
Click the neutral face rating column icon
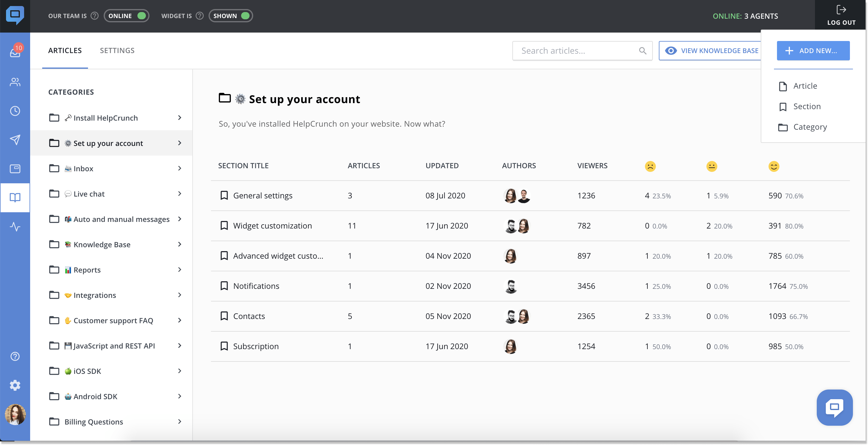tap(712, 166)
